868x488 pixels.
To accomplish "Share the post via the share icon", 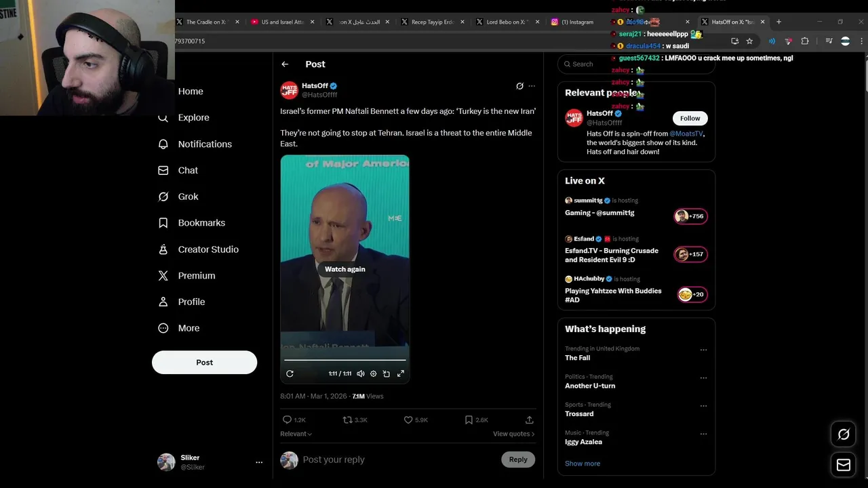I will [530, 420].
